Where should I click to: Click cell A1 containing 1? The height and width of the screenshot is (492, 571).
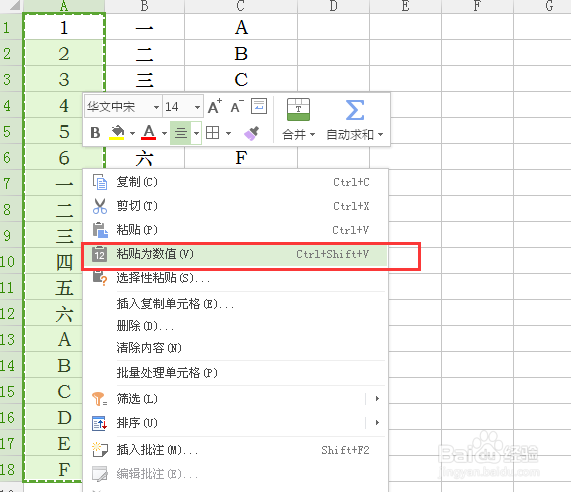click(64, 27)
